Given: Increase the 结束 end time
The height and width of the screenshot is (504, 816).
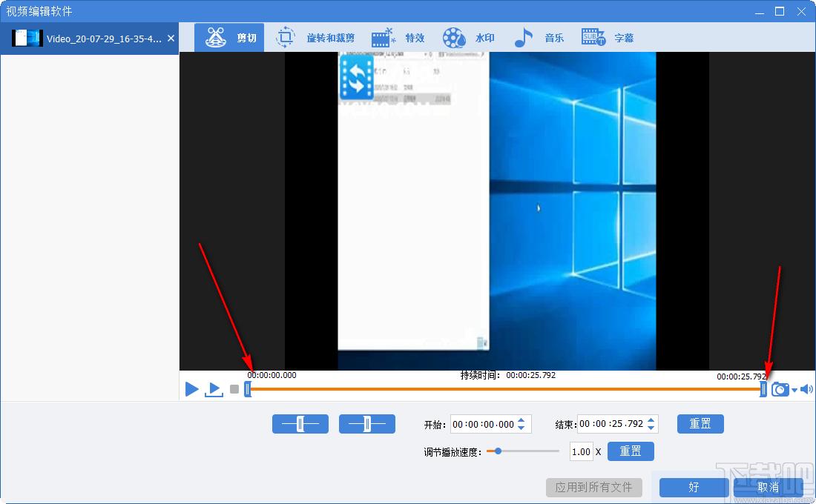Looking at the screenshot, I should coord(651,420).
